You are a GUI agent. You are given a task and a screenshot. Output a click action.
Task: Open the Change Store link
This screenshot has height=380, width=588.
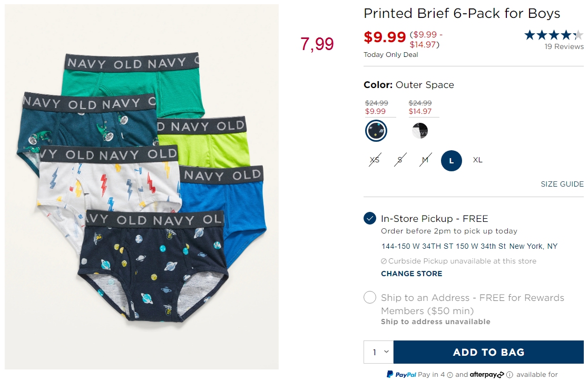click(411, 274)
